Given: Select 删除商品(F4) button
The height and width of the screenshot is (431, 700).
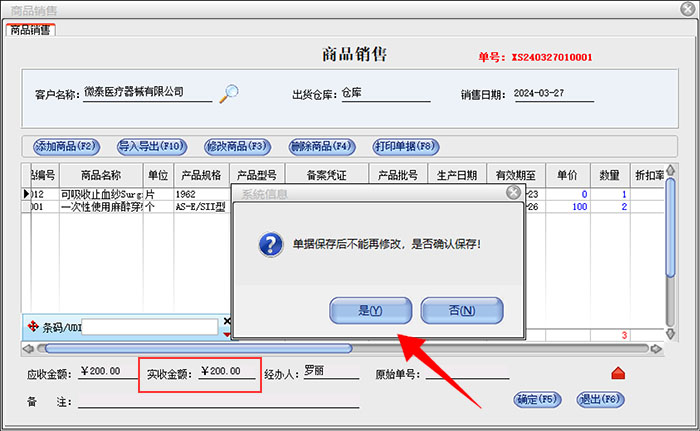Looking at the screenshot, I should 322,146.
